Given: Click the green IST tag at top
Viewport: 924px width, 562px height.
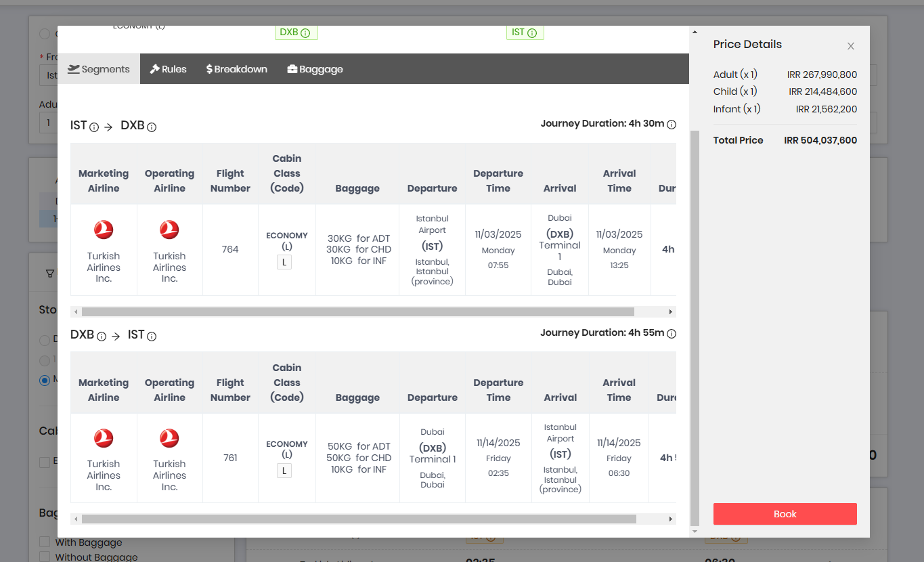Looking at the screenshot, I should pos(525,33).
